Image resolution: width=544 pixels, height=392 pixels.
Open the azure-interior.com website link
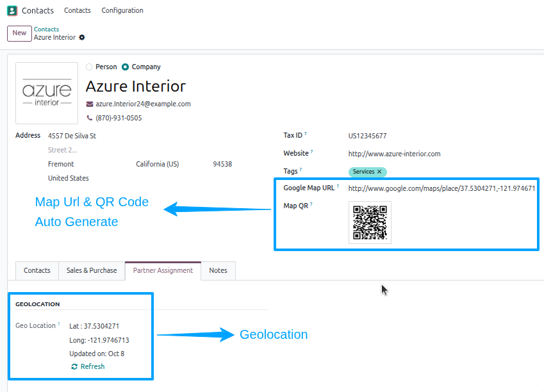[x=395, y=154]
